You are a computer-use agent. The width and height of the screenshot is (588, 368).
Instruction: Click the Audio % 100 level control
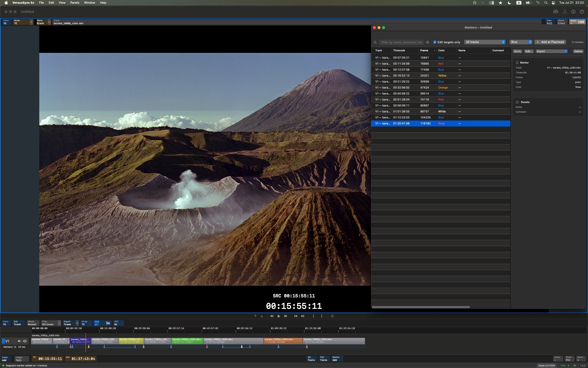(577, 22)
